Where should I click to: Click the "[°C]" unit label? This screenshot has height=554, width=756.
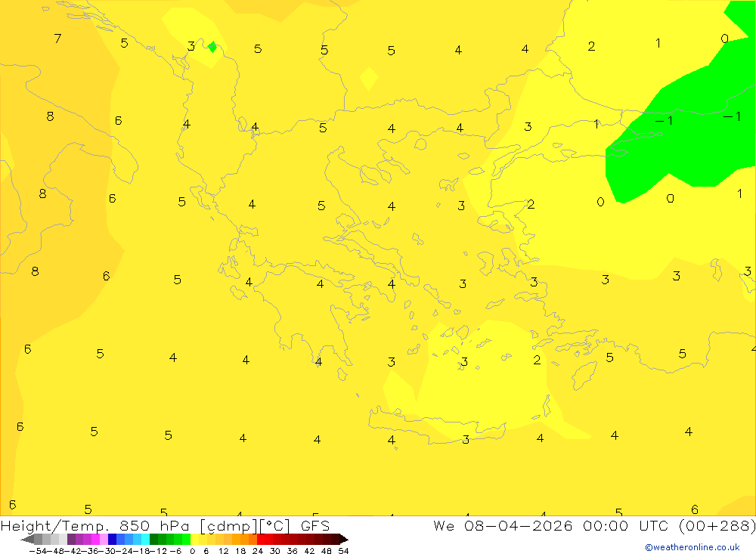point(275,525)
